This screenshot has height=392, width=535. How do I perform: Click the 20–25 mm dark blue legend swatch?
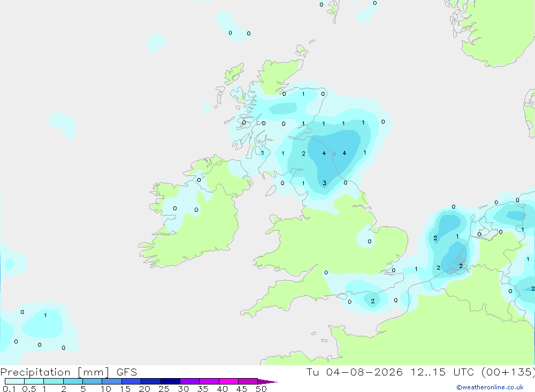click(151, 381)
